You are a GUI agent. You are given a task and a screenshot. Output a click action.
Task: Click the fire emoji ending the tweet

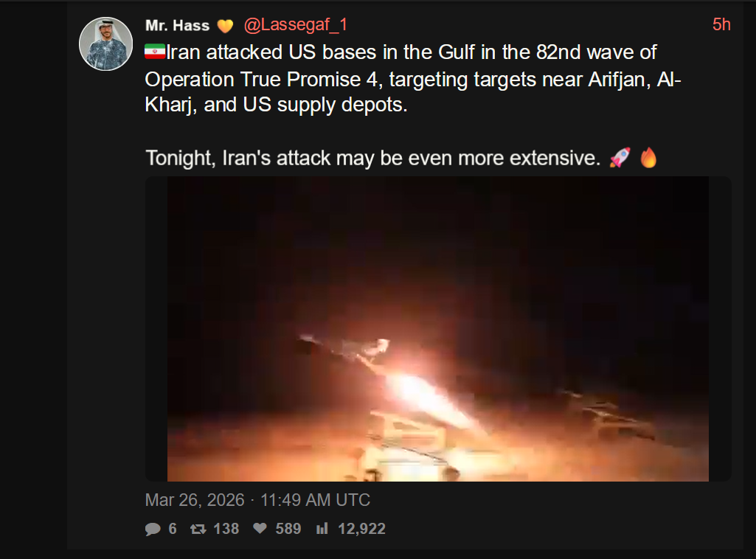click(x=648, y=158)
